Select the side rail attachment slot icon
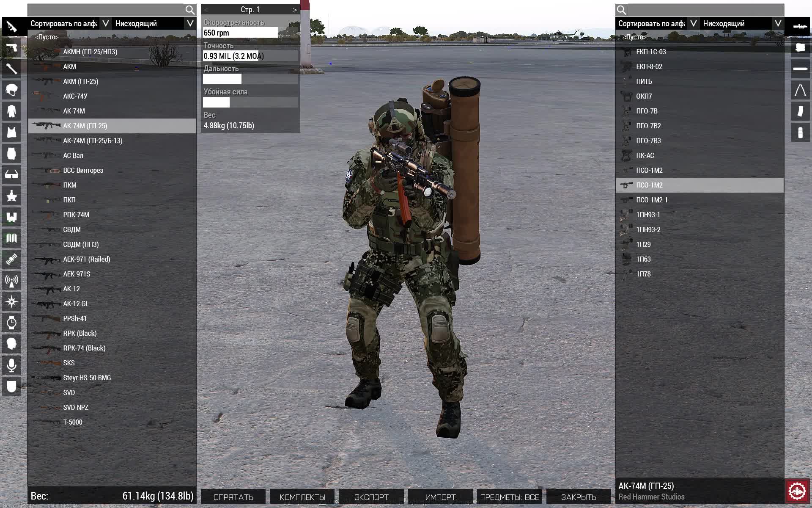812x508 pixels. [800, 47]
